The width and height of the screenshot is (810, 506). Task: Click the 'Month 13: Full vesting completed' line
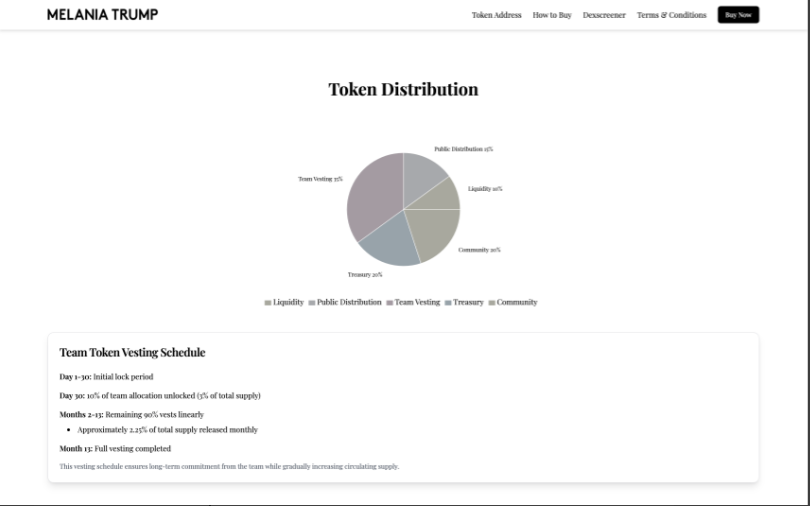tap(115, 448)
